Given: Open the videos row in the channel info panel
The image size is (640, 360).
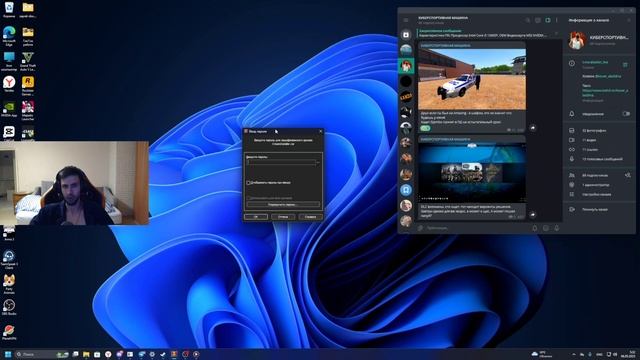Looking at the screenshot, I should click(x=600, y=140).
